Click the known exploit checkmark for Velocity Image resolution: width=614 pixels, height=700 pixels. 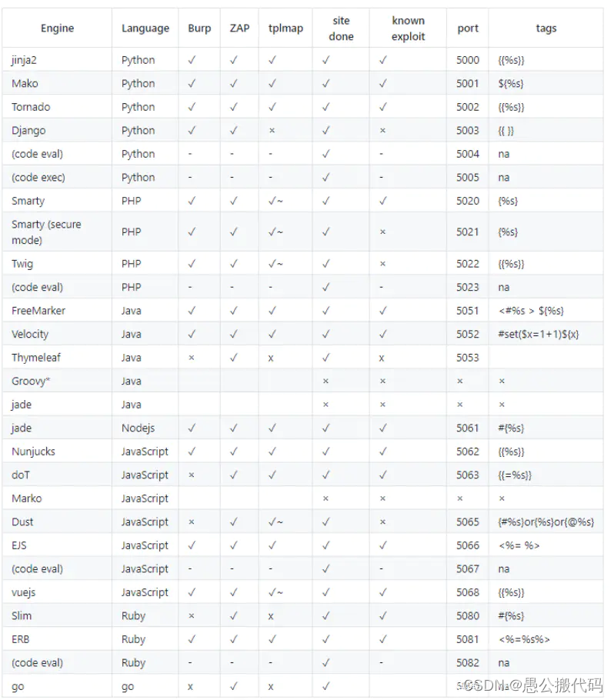point(382,335)
